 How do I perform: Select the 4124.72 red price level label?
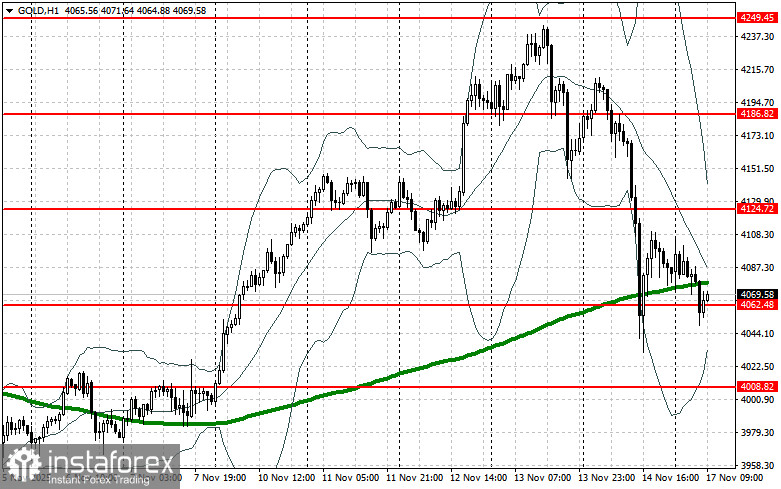tap(757, 209)
